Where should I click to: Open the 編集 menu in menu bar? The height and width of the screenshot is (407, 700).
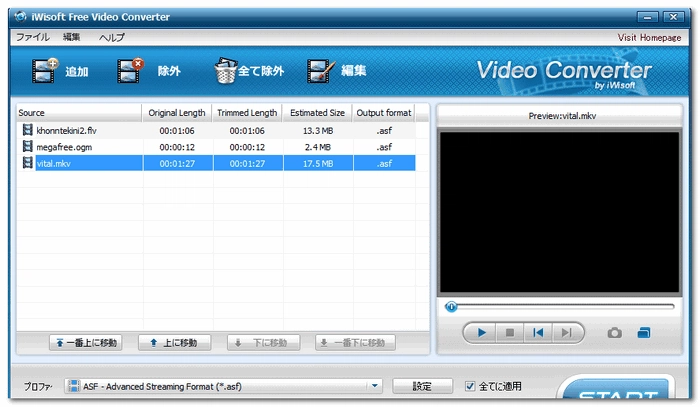click(72, 37)
